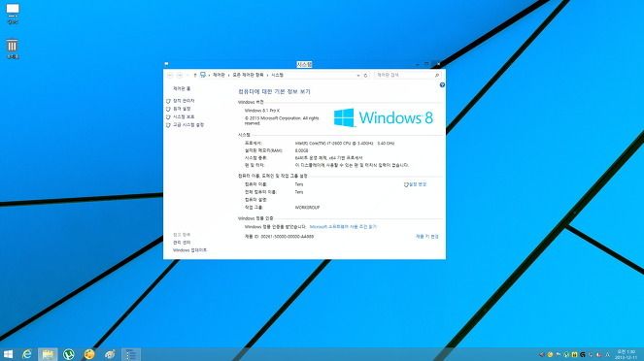
Task: Click the Windows 8 logo image
Action: 384,117
